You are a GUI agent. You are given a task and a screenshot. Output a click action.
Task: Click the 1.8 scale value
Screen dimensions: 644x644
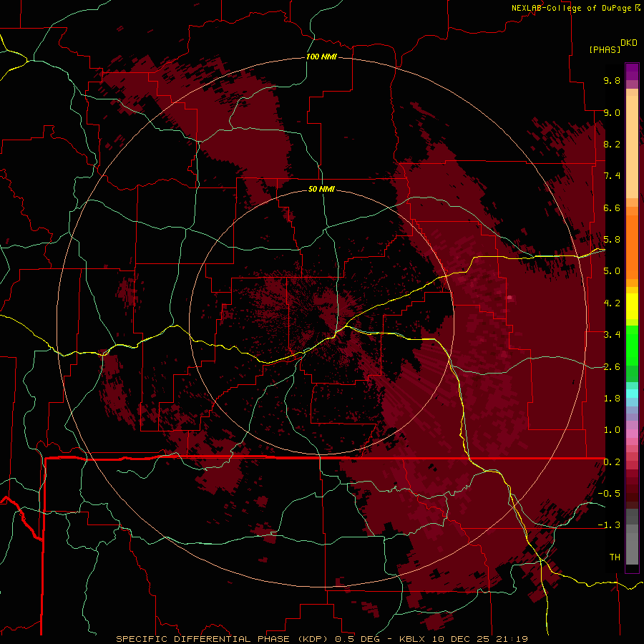click(612, 399)
